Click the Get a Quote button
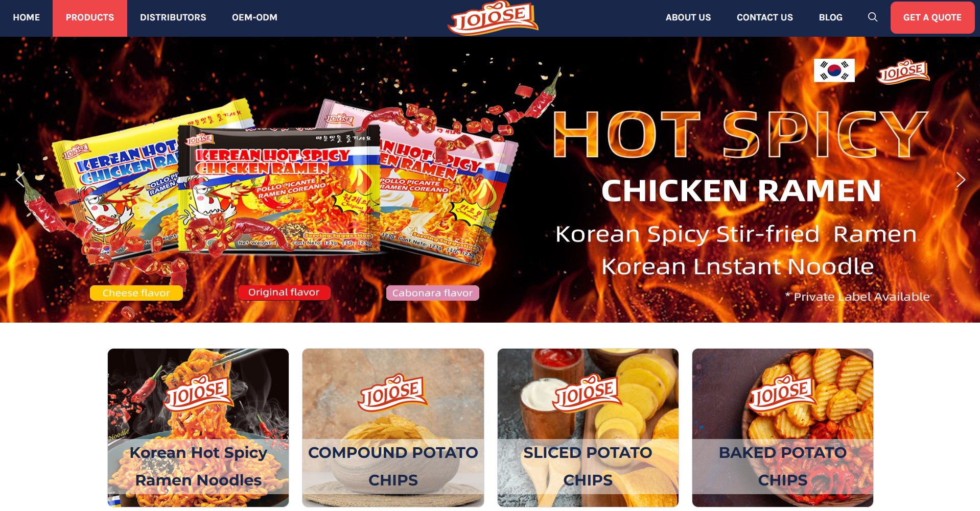This screenshot has height=511, width=980. (932, 18)
